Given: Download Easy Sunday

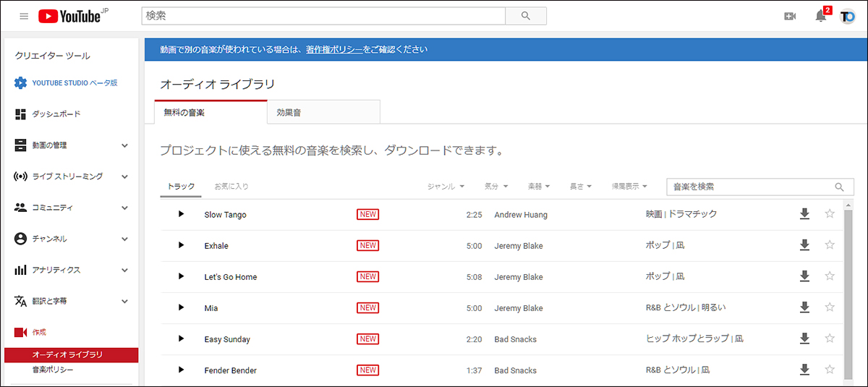Looking at the screenshot, I should (804, 339).
